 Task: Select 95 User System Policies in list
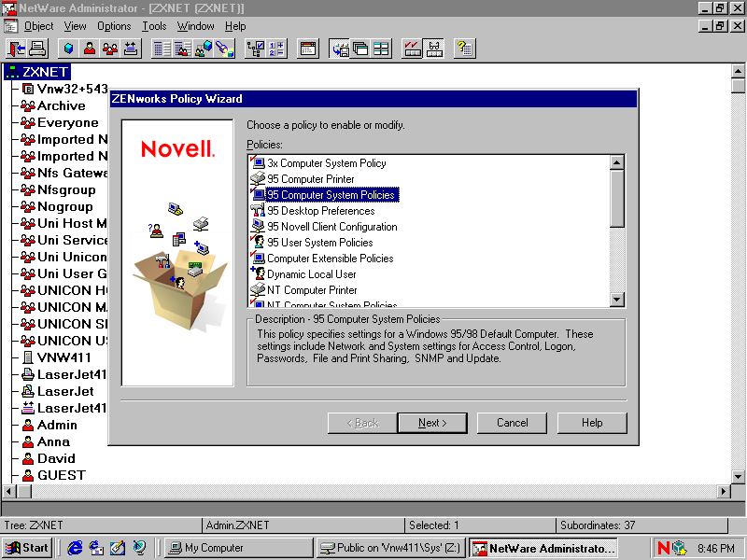(x=319, y=243)
